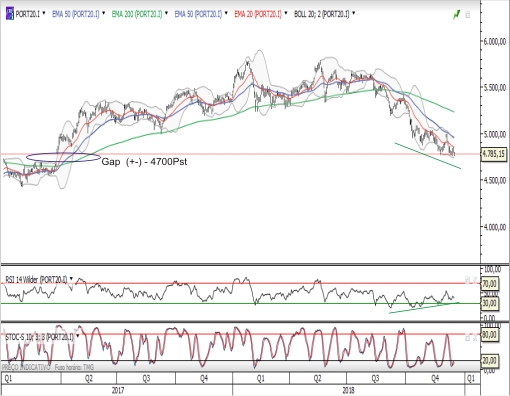Click the 6.000,00 price axis label
This screenshot has width=510, height=396.
point(495,41)
